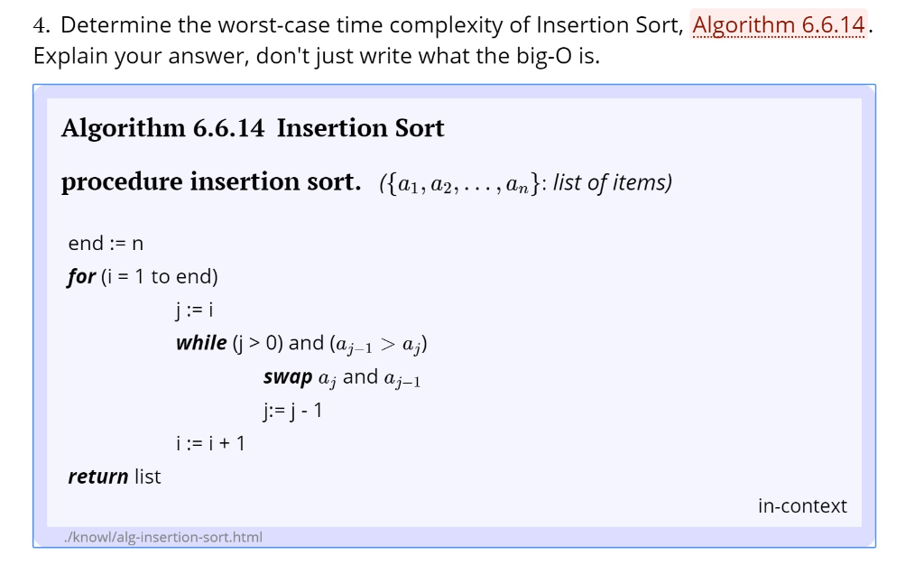The height and width of the screenshot is (574, 924).
Task: Click the a_{j-1} > a_j comparison expression
Action: pyautogui.click(x=378, y=345)
